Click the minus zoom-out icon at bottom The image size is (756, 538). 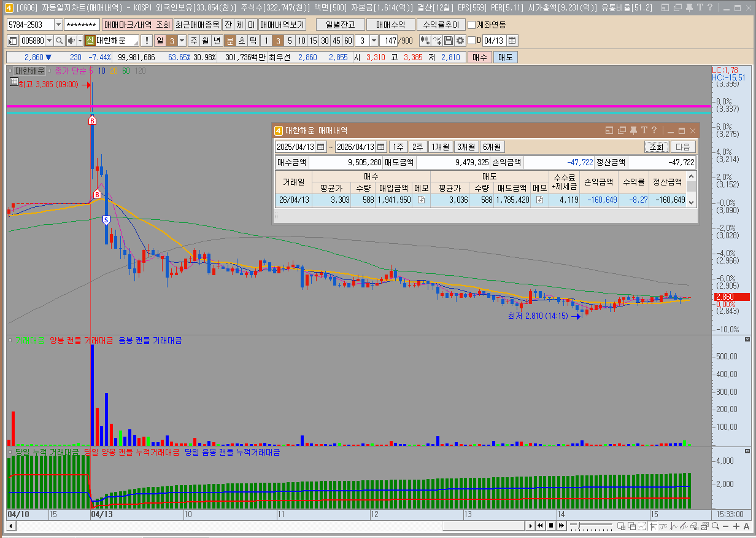tap(726, 526)
